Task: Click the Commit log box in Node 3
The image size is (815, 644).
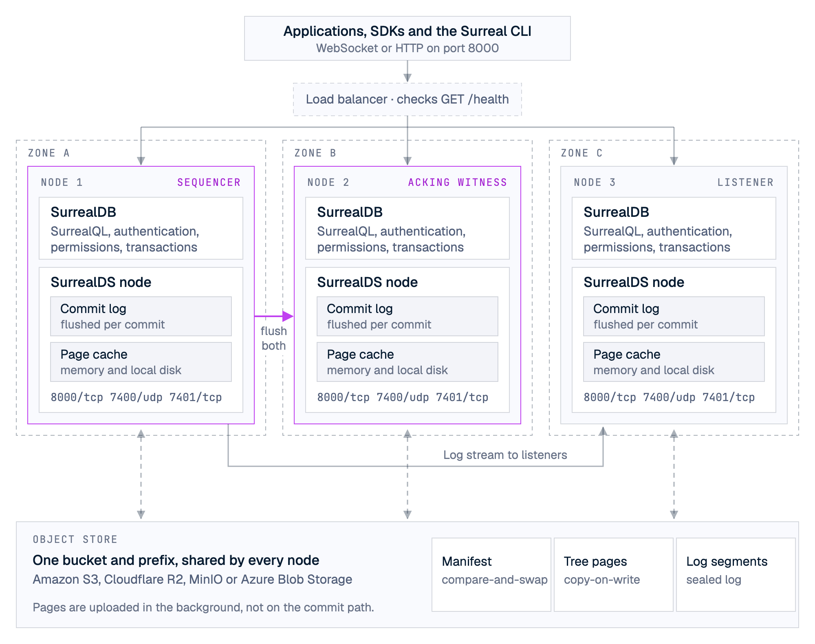Action: click(674, 316)
